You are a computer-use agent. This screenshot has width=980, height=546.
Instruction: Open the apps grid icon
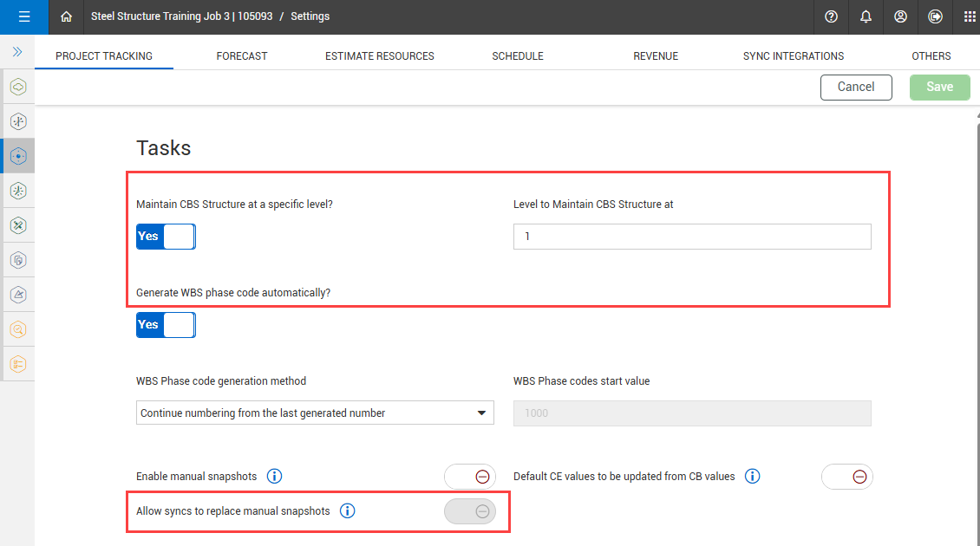970,16
